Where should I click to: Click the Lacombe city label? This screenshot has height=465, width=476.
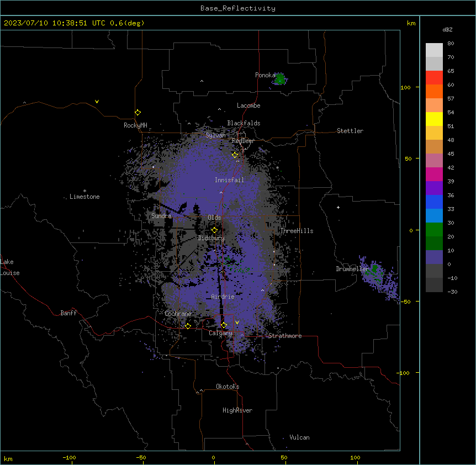248,105
